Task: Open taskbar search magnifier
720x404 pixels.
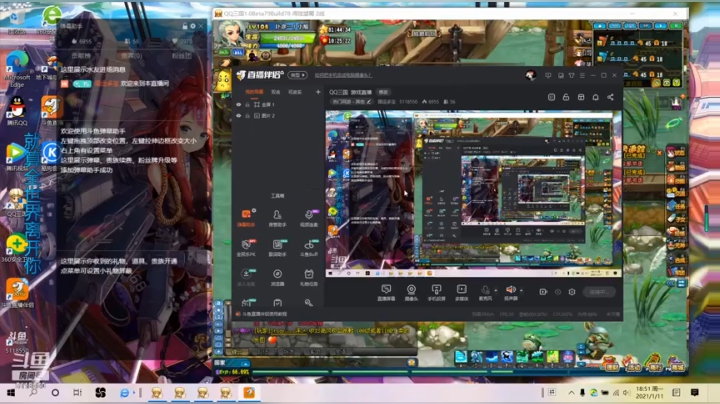Action: click(33, 393)
